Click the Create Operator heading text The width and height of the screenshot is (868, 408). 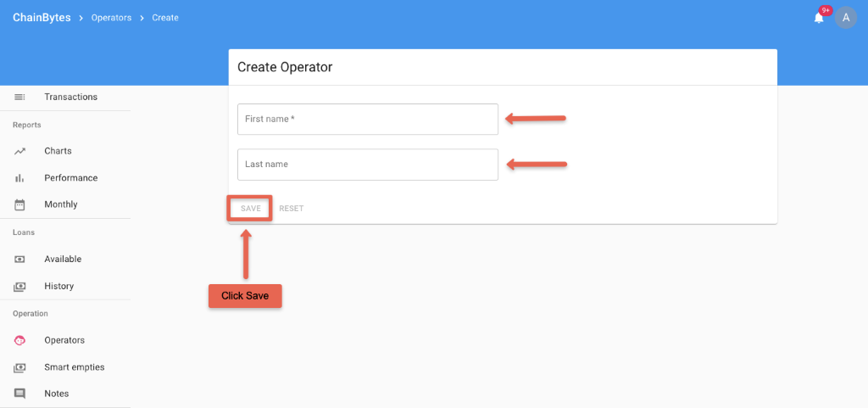click(x=285, y=68)
